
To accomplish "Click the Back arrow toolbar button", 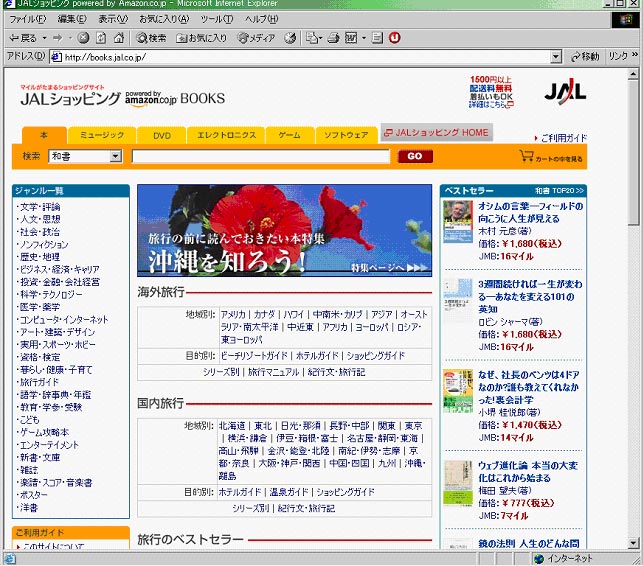I will point(23,38).
